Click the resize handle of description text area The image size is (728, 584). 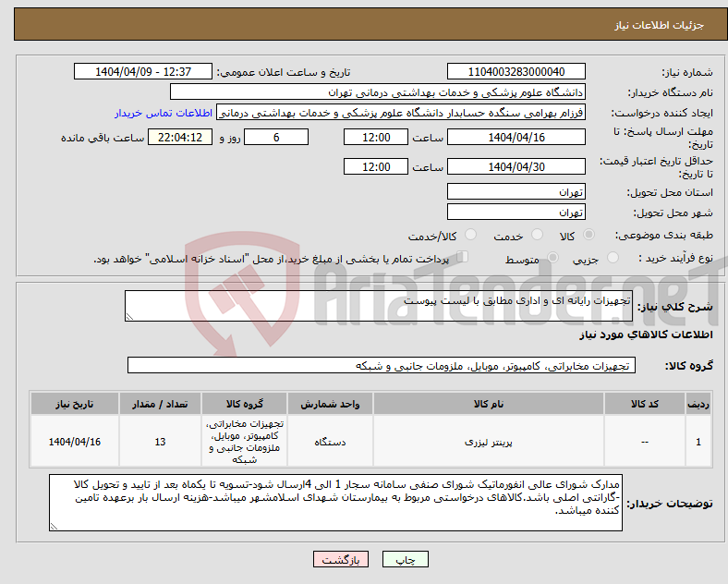point(129,317)
